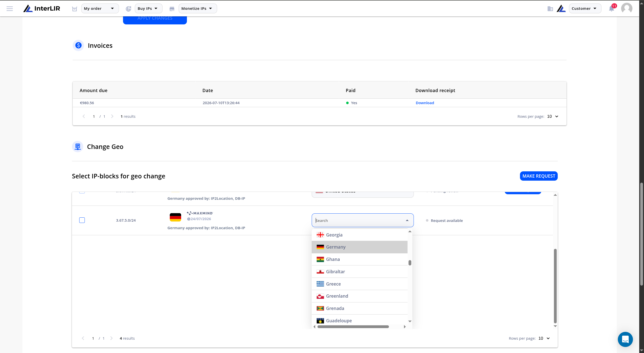Viewport: 644px width, 353px height.
Task: Open the Buy IPs dropdown
Action: [148, 9]
